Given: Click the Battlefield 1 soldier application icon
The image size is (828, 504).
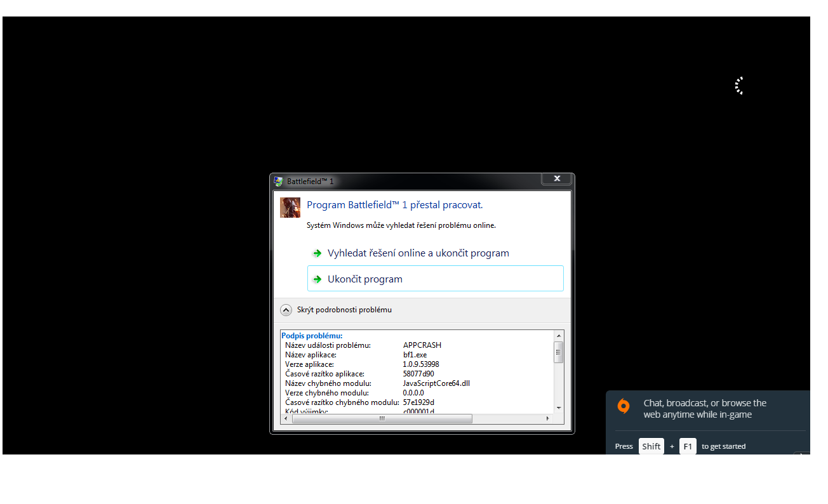Looking at the screenshot, I should (x=290, y=208).
